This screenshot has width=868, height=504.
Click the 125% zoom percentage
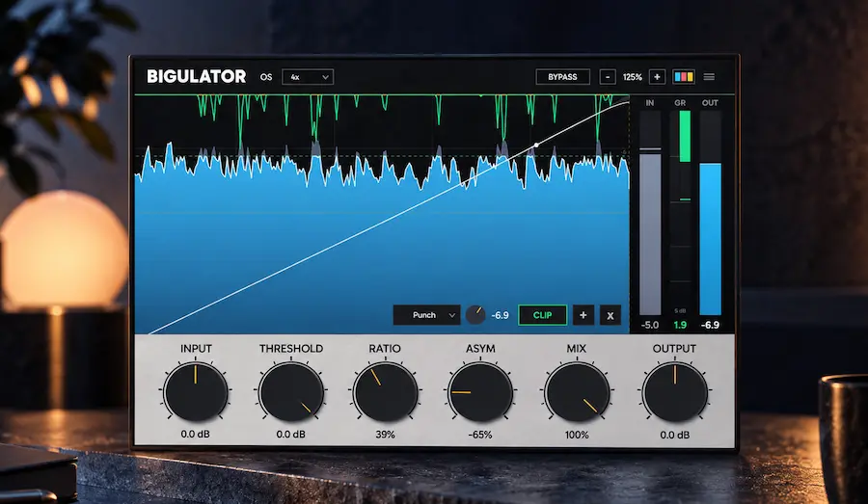pos(632,77)
